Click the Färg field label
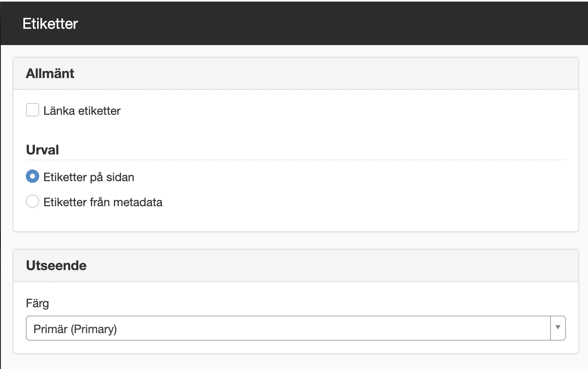Viewport: 588px width, 369px height. [x=38, y=303]
